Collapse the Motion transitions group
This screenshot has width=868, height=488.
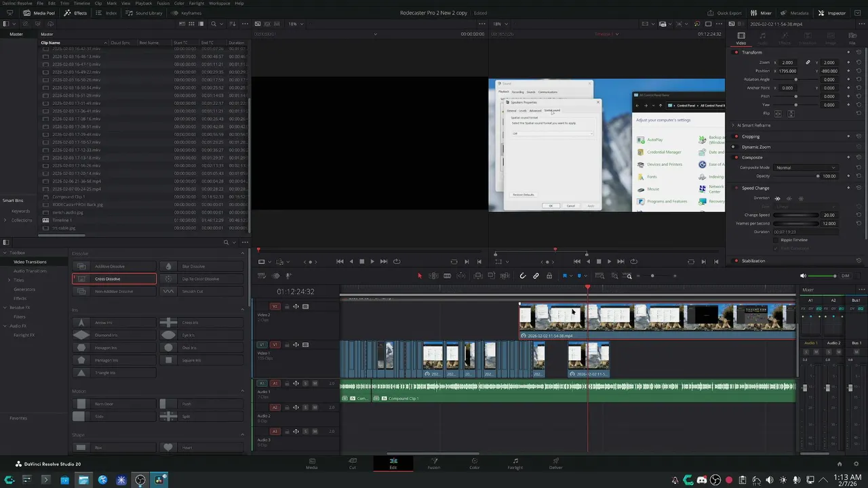(242, 391)
